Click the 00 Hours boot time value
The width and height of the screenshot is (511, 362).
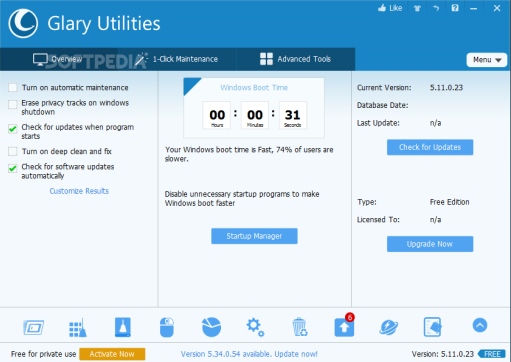[x=217, y=115]
